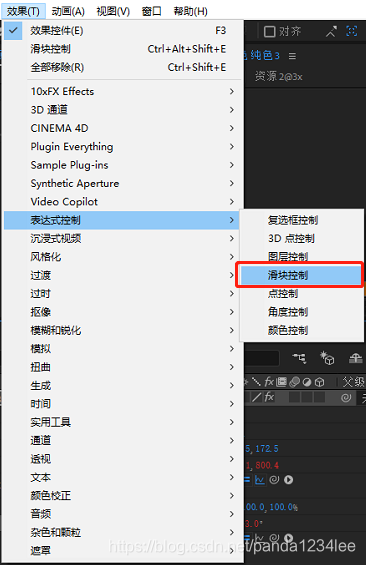366x565 pixels.
Task: Expand the Plugin Everything submenu
Action: (x=122, y=147)
